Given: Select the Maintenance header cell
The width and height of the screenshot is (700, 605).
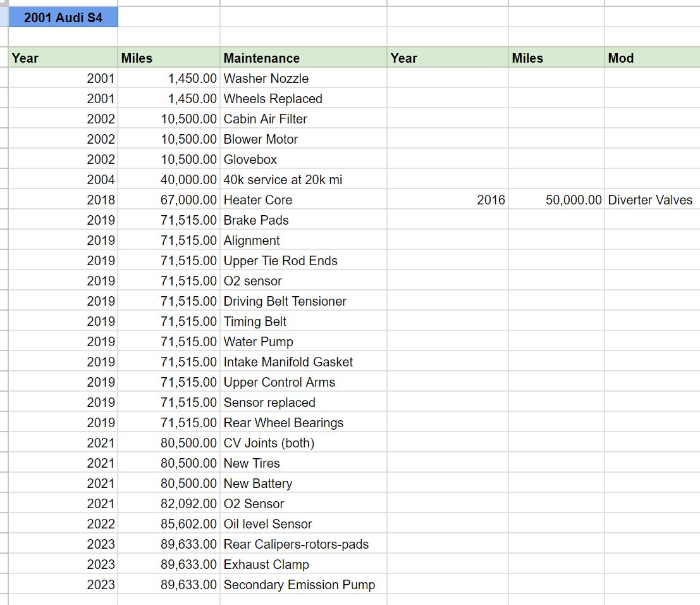Looking at the screenshot, I should click(x=304, y=58).
